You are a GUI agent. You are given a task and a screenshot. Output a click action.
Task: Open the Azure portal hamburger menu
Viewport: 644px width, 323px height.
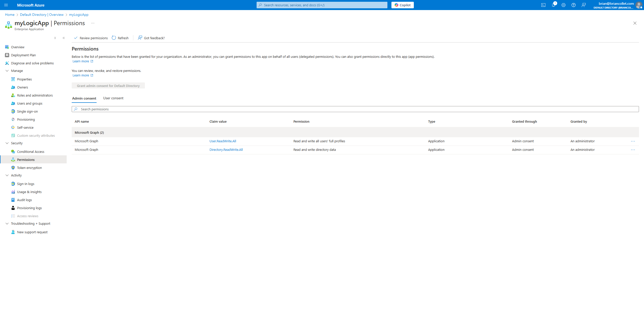tap(6, 5)
